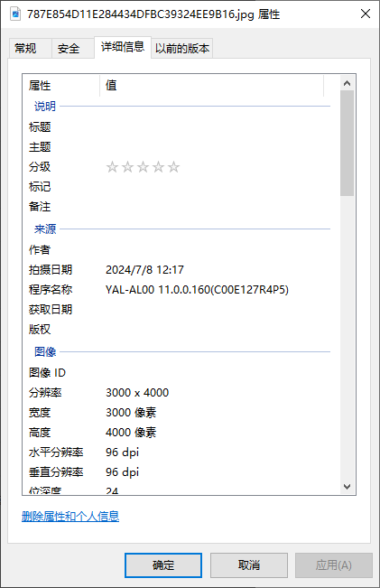Set 分级 rating to one star
This screenshot has height=588, width=380.
click(112, 167)
